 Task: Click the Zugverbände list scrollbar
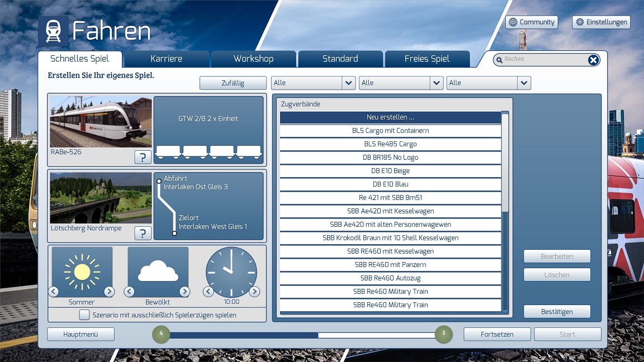[505, 163]
